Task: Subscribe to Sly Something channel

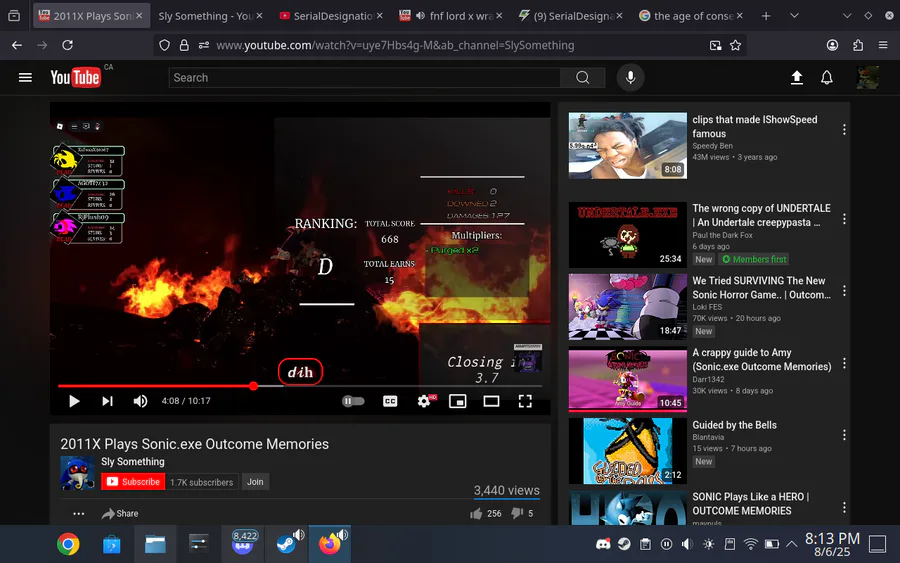Action: point(133,482)
